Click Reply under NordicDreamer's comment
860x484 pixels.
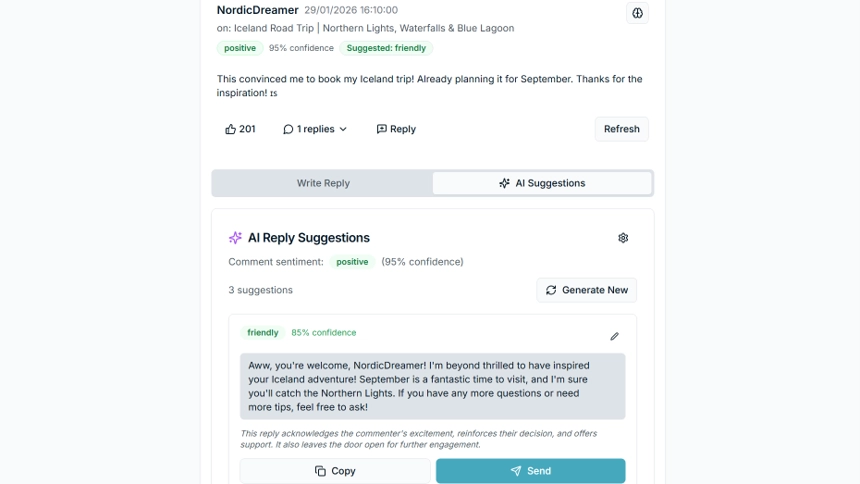pos(396,129)
